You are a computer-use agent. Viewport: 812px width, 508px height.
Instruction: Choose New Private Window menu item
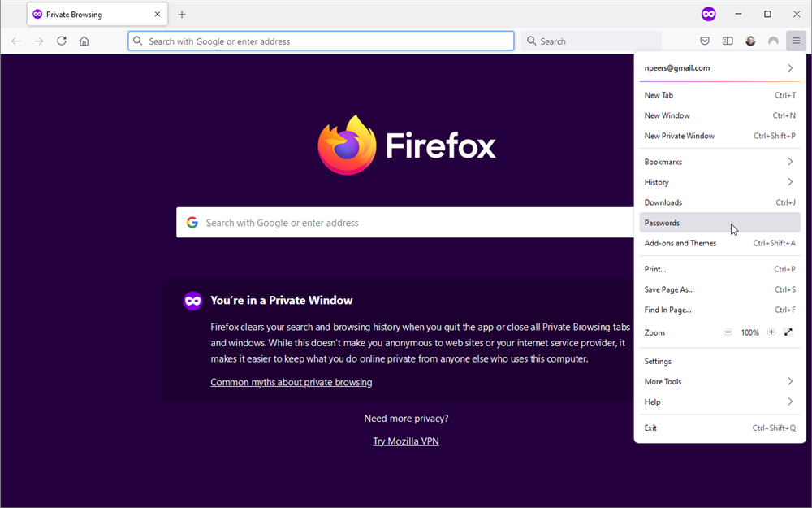coord(679,136)
